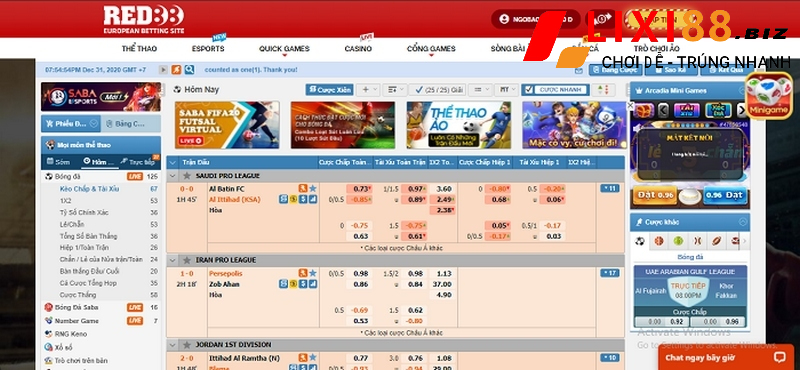Favorite the Ittihad Al Ramtha match with the star
Image resolution: width=800 pixels, height=370 pixels.
click(313, 358)
